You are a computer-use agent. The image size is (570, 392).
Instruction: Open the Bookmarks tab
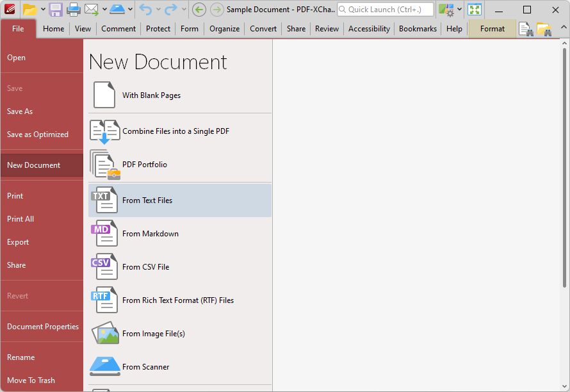(x=418, y=29)
